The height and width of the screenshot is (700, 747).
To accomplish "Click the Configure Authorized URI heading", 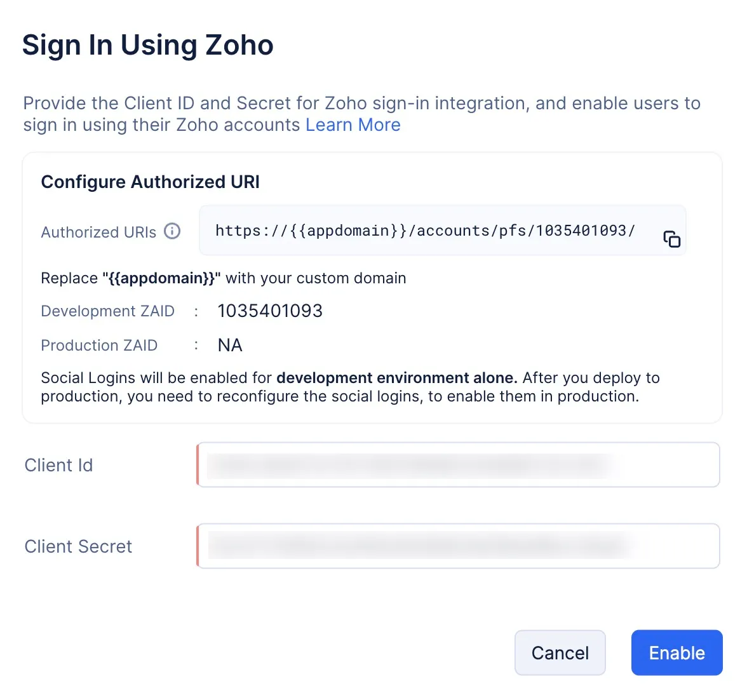I will (150, 182).
